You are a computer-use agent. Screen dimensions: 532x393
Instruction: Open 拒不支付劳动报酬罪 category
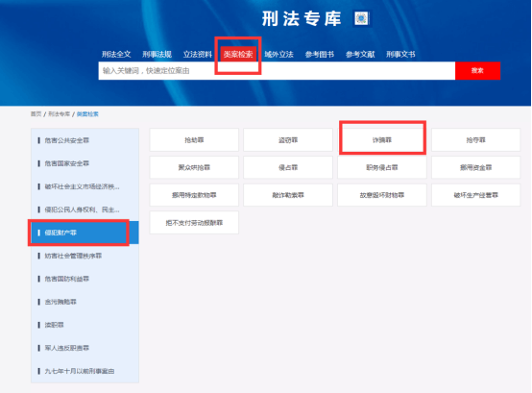coord(194,223)
